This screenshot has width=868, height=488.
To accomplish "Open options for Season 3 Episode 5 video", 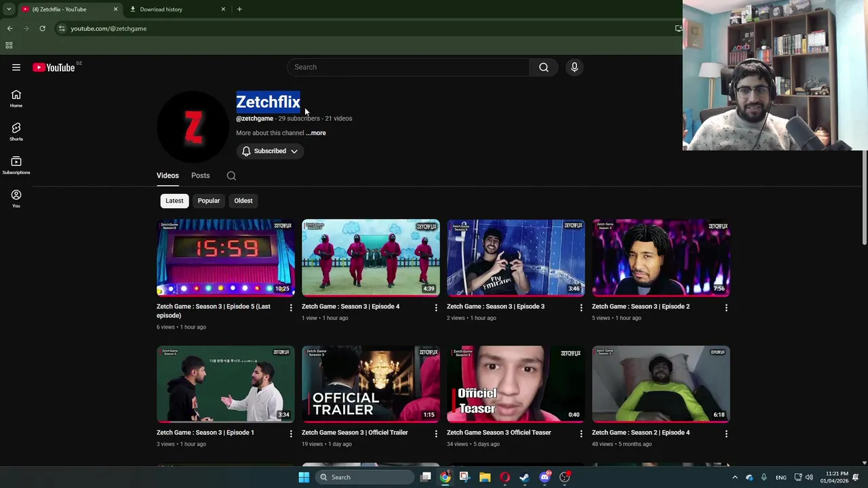I will coord(291,308).
